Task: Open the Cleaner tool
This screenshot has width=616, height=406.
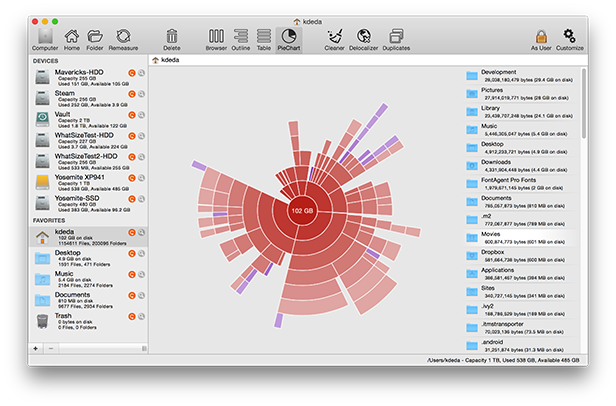Action: point(334,39)
